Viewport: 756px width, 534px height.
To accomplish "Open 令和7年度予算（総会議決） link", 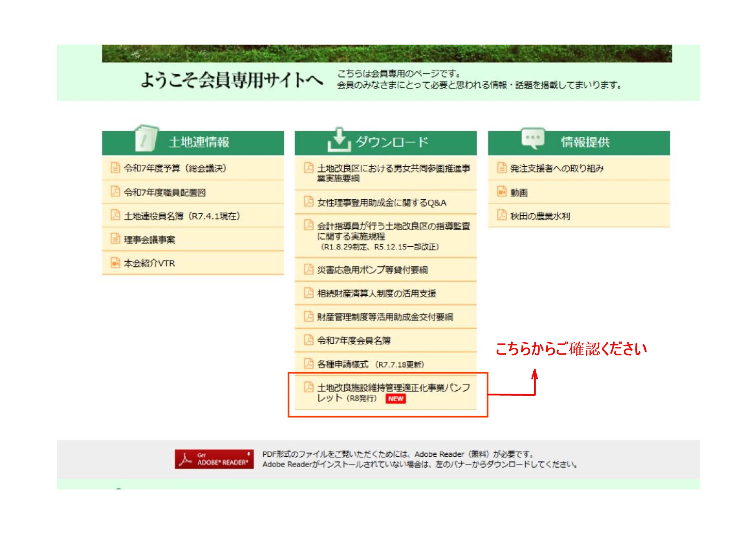I will point(175,168).
